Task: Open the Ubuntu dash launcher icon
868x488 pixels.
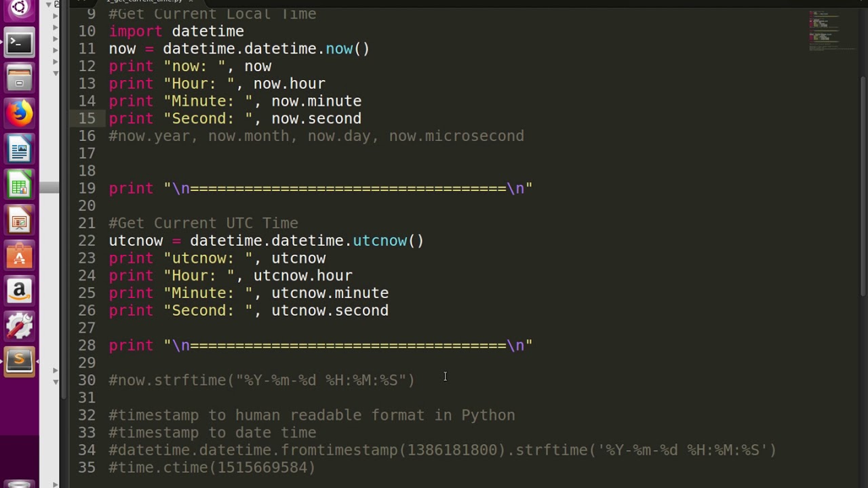Action: click(19, 8)
